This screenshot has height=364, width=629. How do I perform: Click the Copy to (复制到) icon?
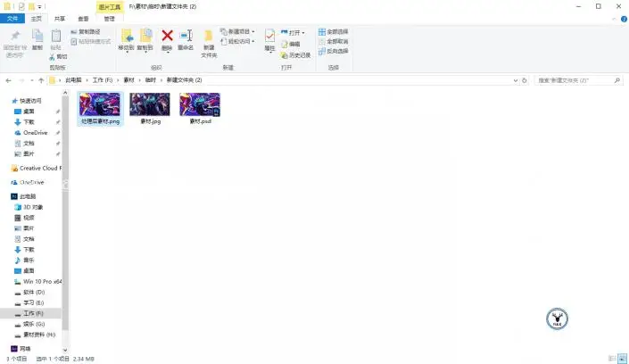pyautogui.click(x=145, y=36)
